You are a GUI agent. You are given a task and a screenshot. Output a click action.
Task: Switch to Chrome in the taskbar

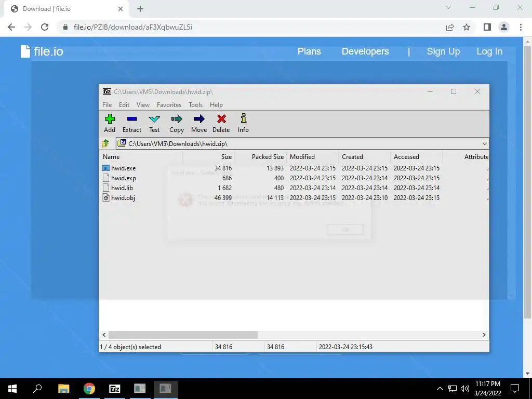(x=89, y=389)
